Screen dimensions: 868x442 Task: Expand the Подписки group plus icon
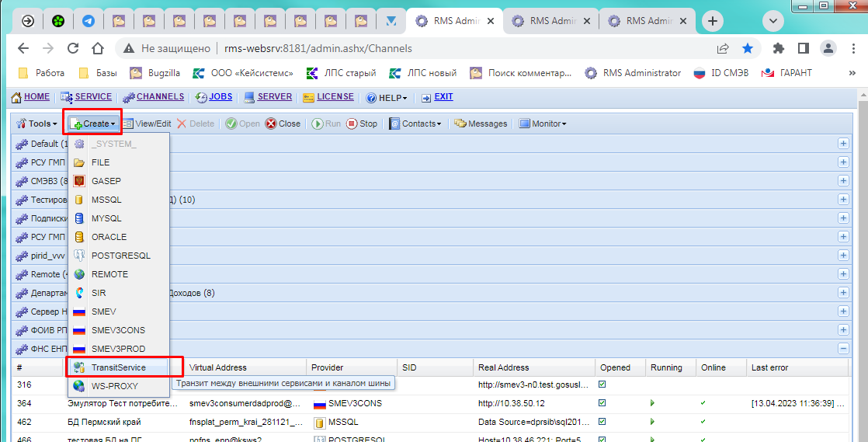tap(843, 218)
